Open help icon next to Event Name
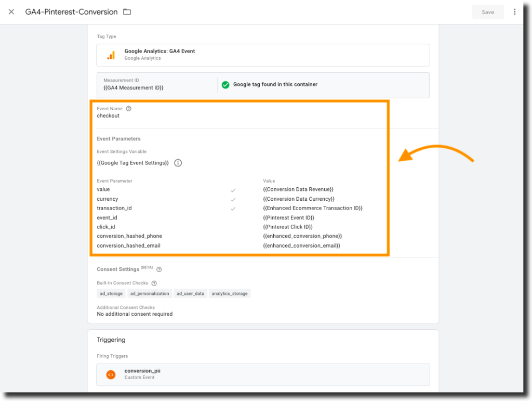 (129, 109)
